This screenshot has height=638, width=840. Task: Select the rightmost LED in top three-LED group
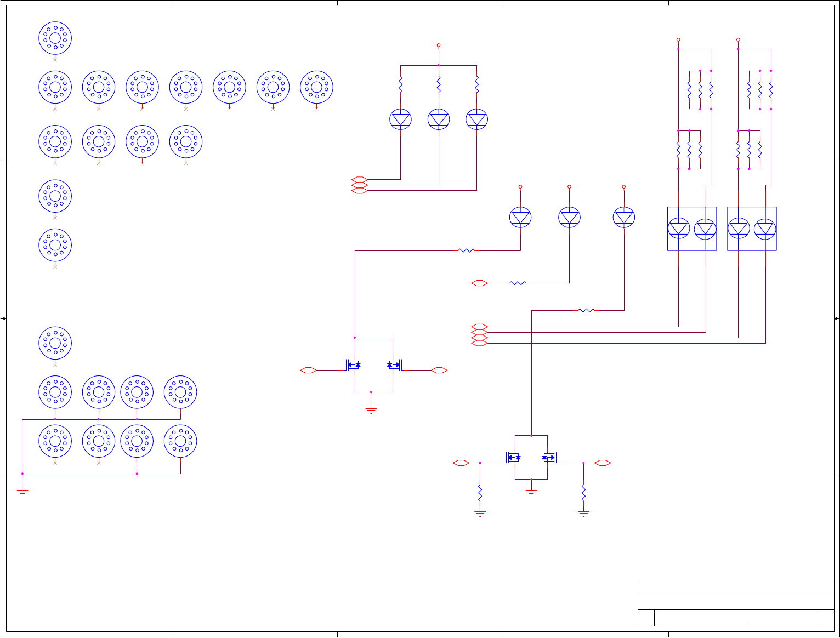coord(476,119)
